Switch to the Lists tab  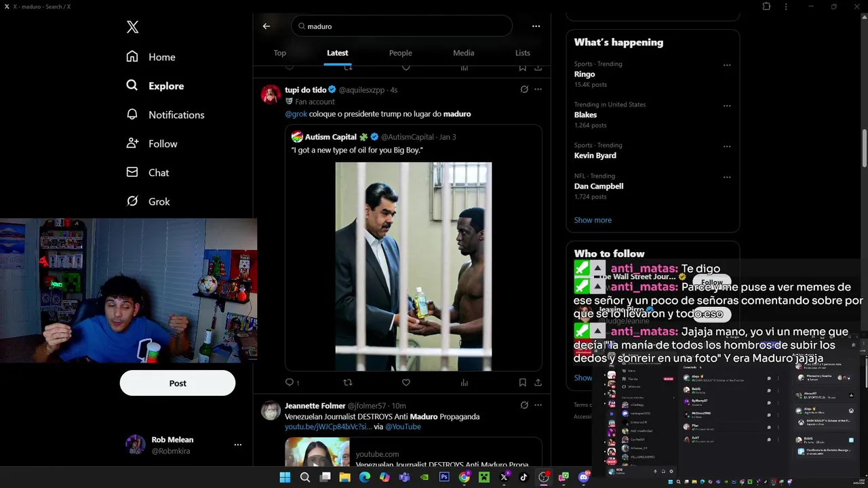(x=522, y=53)
